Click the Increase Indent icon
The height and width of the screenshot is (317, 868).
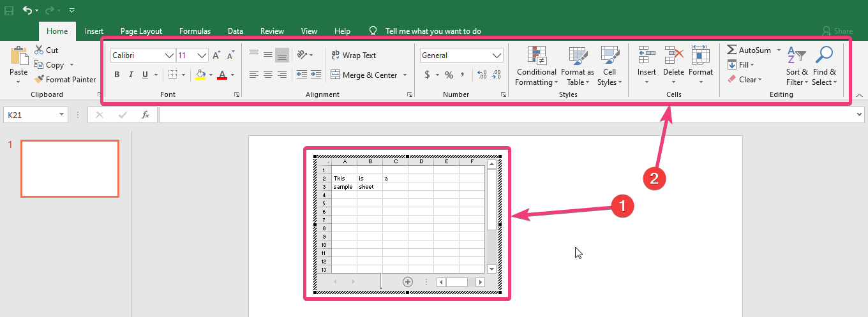(x=315, y=75)
